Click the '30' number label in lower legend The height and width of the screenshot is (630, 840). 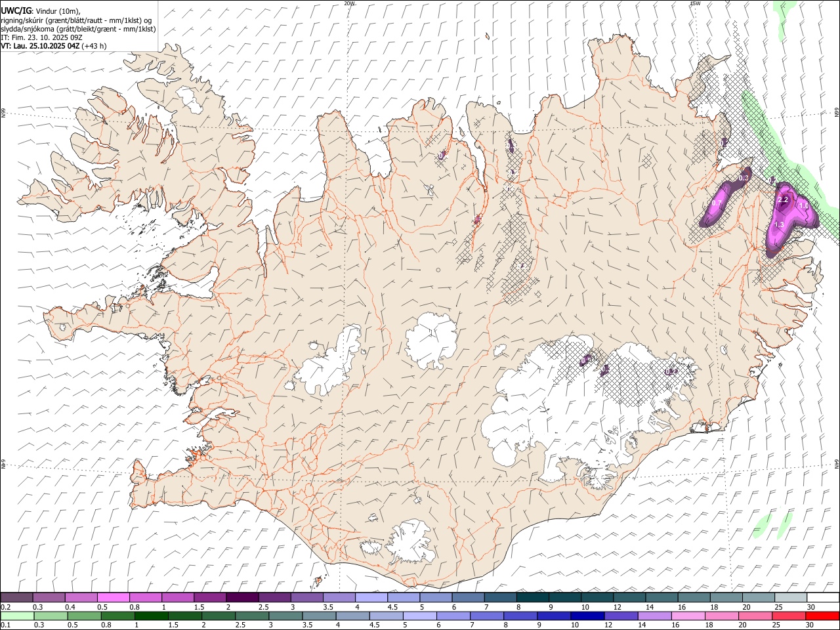[x=809, y=625]
